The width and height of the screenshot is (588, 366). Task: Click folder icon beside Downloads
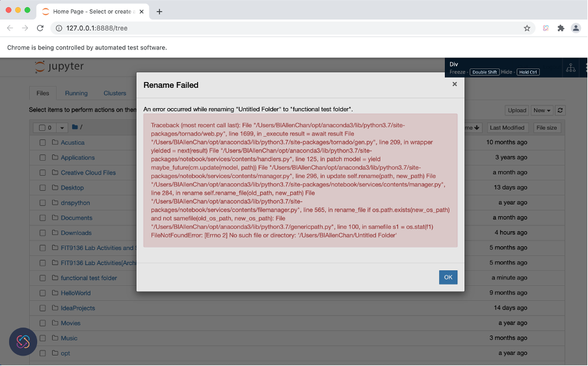[x=55, y=232]
